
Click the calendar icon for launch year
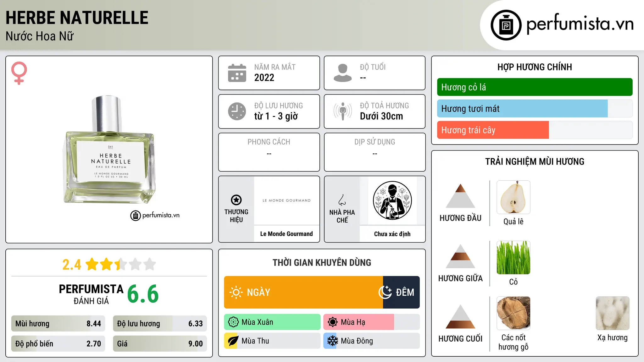click(x=237, y=73)
